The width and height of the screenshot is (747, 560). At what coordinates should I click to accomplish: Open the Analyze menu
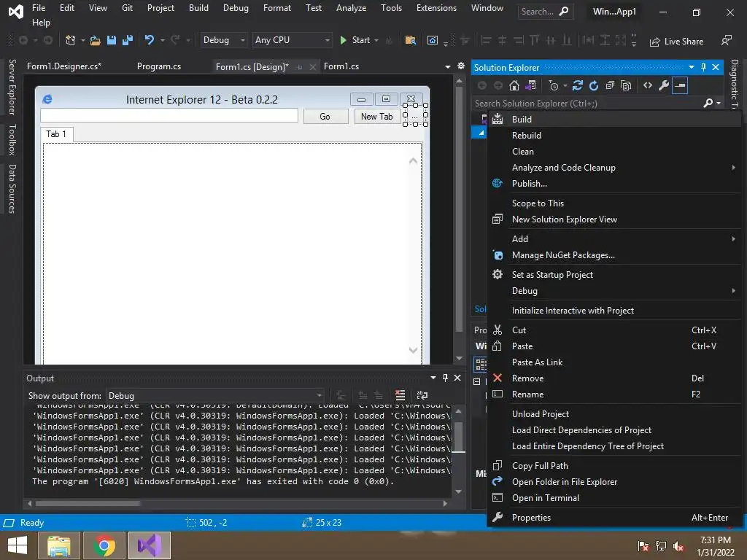(x=351, y=8)
